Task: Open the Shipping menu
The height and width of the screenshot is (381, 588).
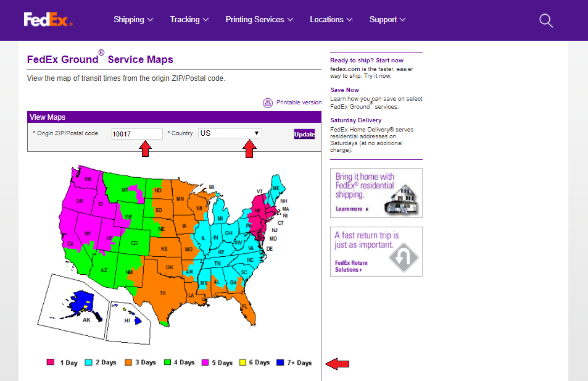Action: (x=133, y=20)
